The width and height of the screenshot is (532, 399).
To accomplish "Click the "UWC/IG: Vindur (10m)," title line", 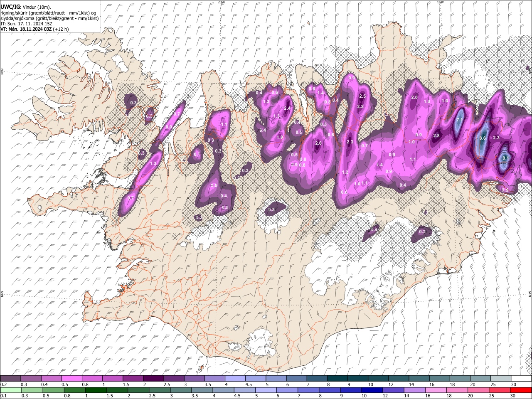I will tap(26, 7).
